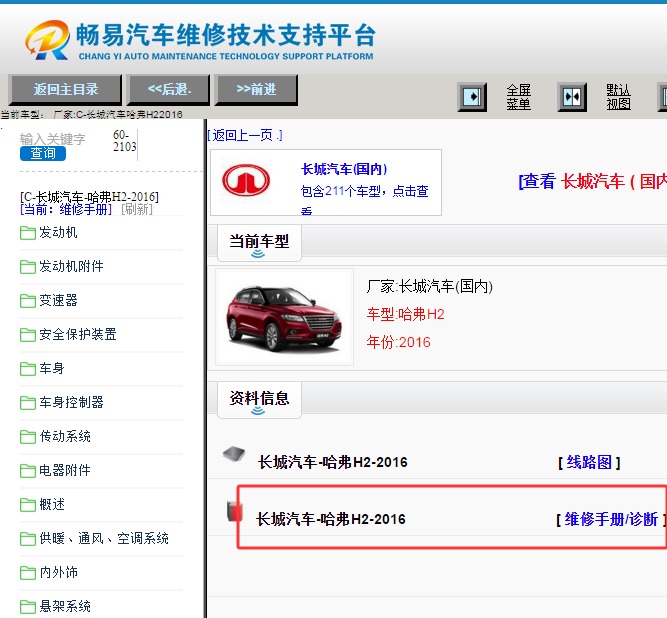This screenshot has width=667, height=618.
Task: Click the grey book icon for 线路图 row
Action: pos(234,453)
